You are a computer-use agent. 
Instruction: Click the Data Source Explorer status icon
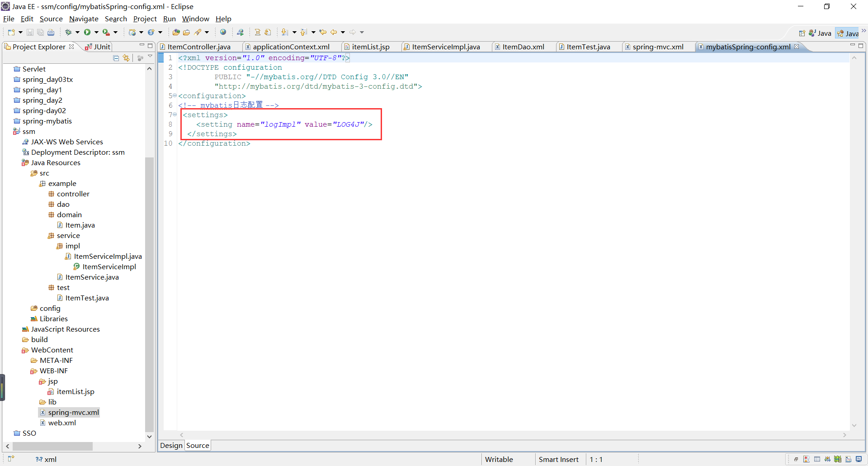pyautogui.click(x=838, y=459)
